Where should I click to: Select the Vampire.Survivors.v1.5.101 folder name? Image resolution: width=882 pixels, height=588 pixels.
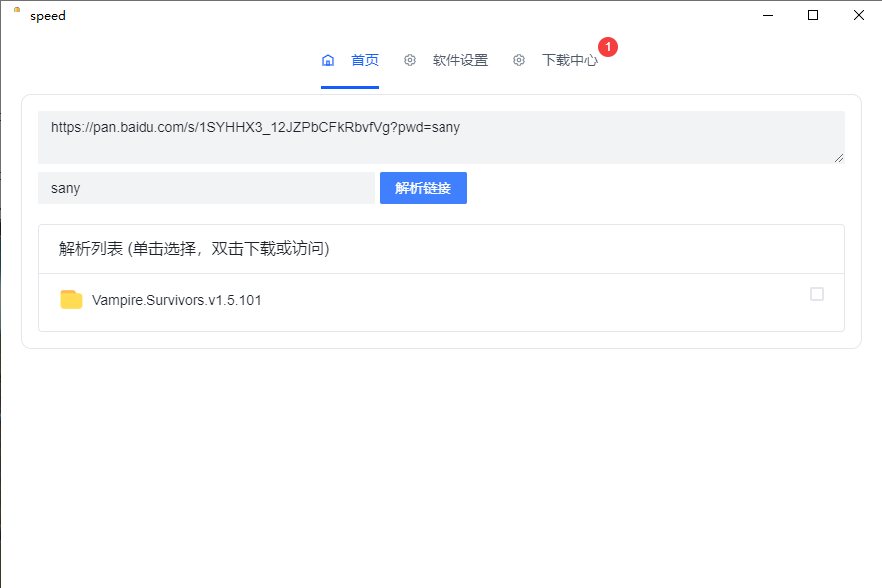click(176, 300)
